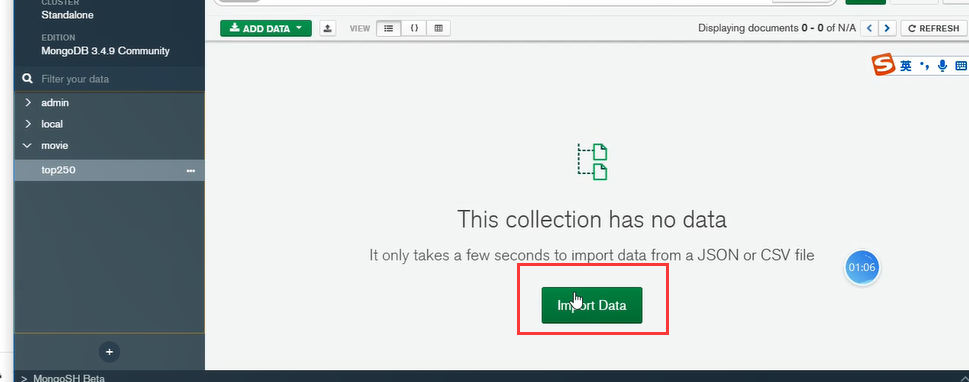Expand the local database
This screenshot has width=969, height=382.
tap(28, 124)
